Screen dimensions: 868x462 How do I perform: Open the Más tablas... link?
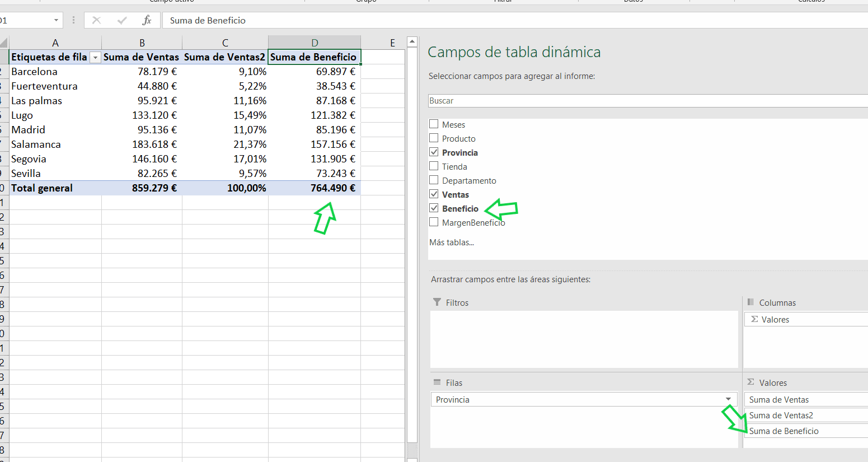(452, 242)
